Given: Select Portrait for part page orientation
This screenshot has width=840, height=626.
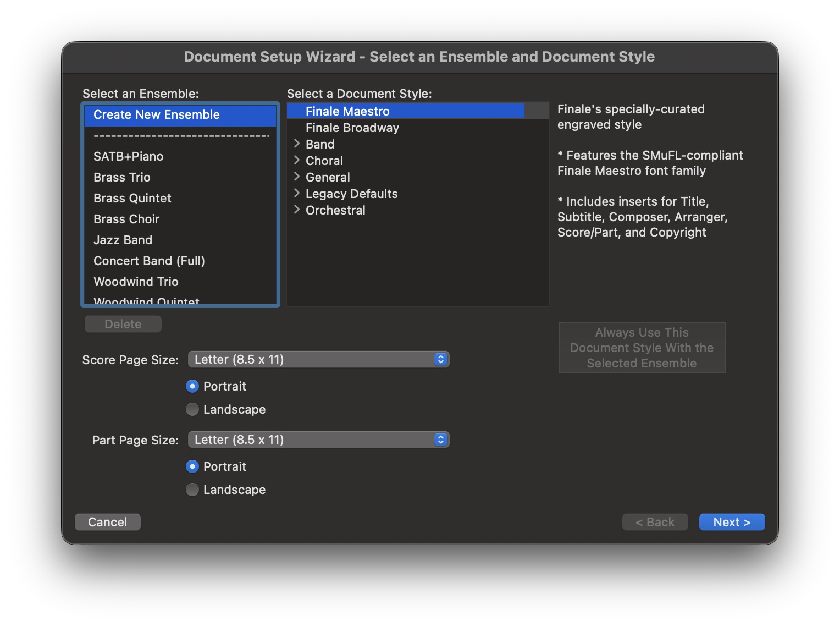Looking at the screenshot, I should tap(192, 467).
